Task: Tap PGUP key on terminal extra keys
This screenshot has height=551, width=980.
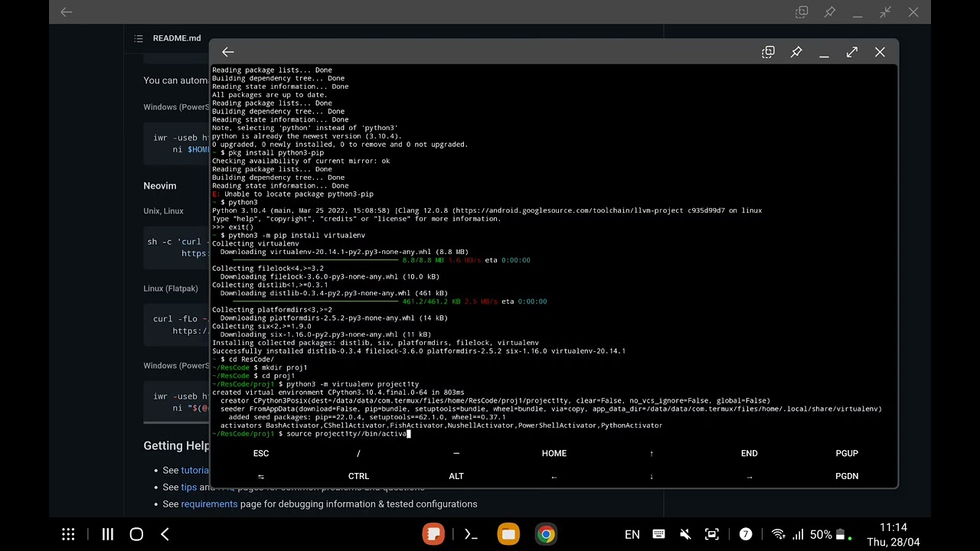Action: [x=847, y=453]
